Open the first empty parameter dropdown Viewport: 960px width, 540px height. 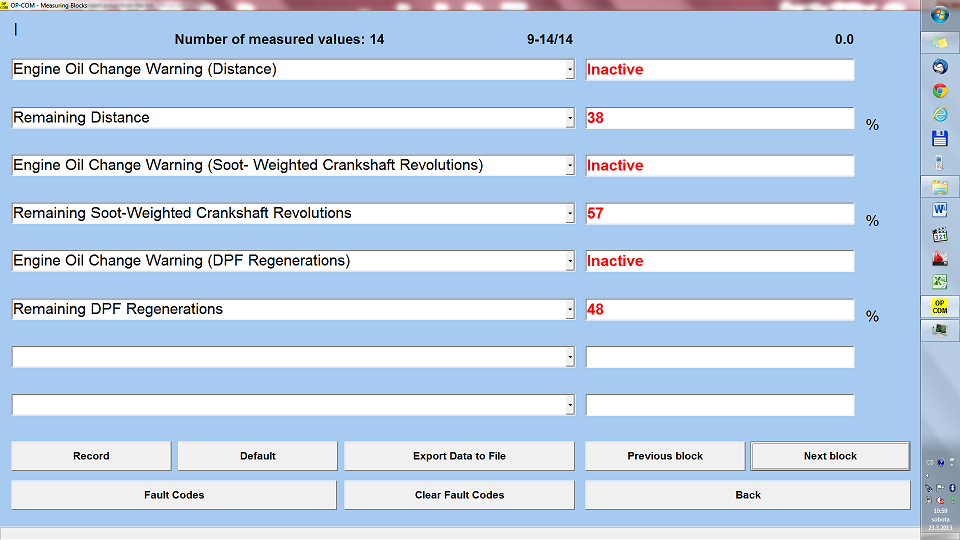[570, 357]
